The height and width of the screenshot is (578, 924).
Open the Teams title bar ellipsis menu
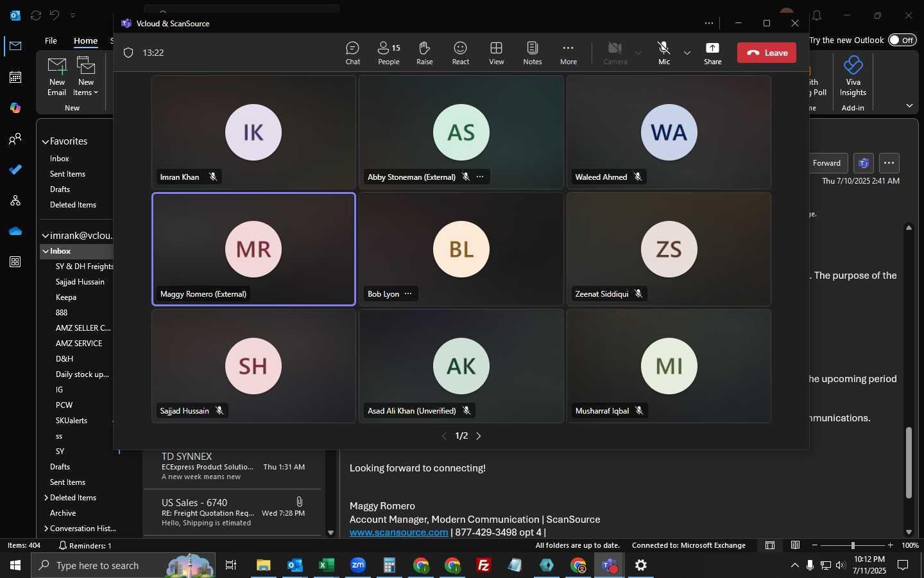(709, 23)
